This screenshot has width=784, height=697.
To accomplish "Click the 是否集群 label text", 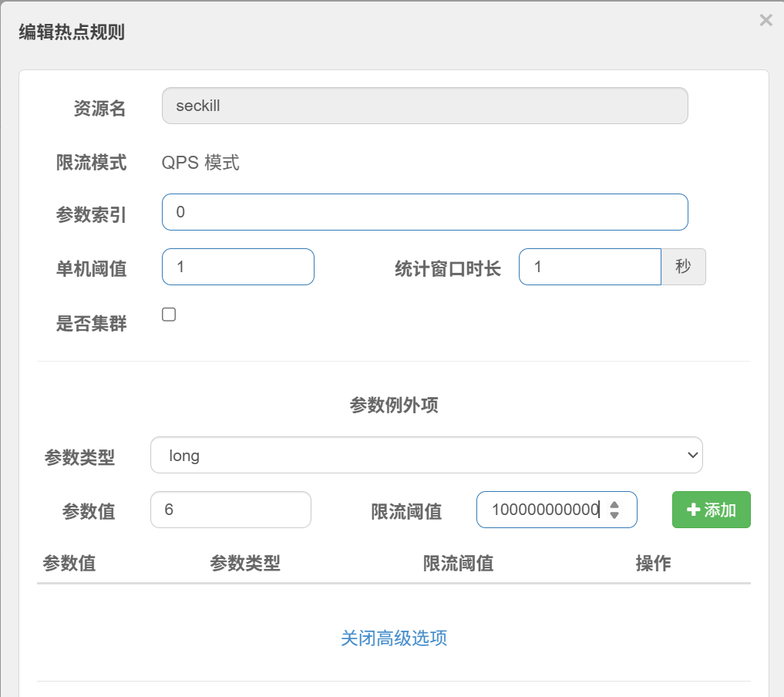I will 91,324.
